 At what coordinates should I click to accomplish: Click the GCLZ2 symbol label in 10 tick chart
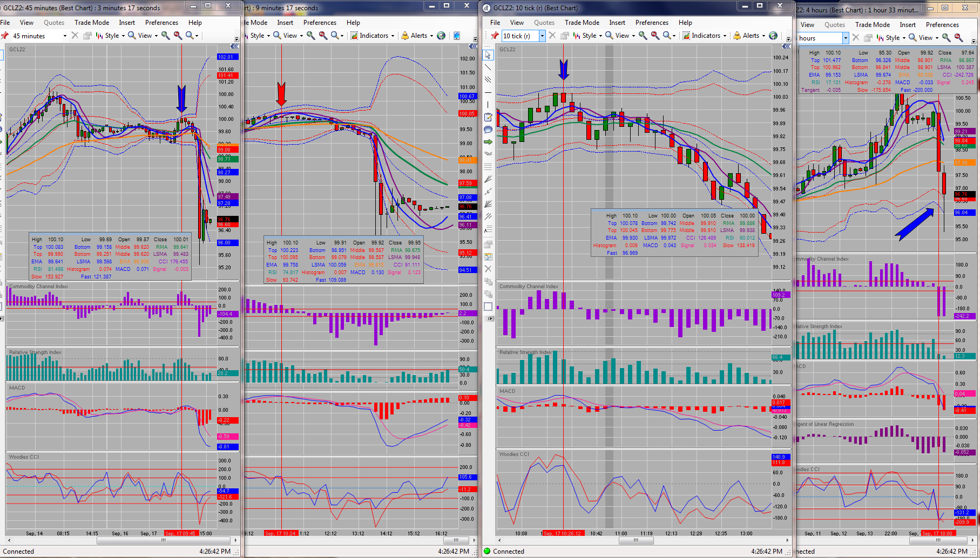click(507, 49)
